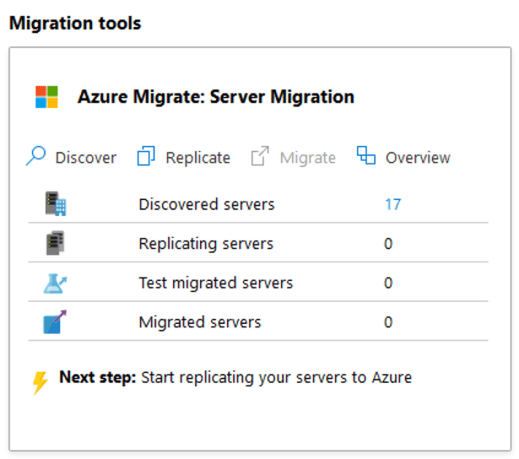Click the Migrated servers arrow box icon
519x459 pixels.
(55, 322)
